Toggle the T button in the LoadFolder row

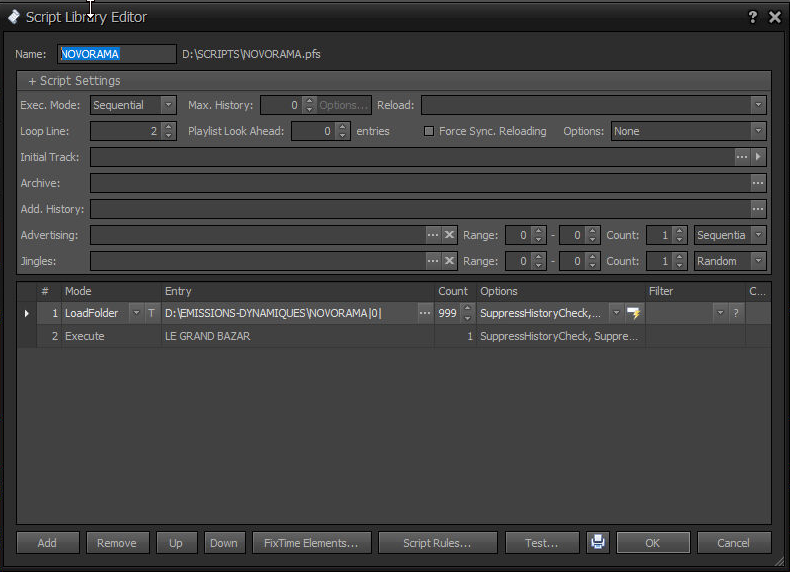[x=152, y=313]
